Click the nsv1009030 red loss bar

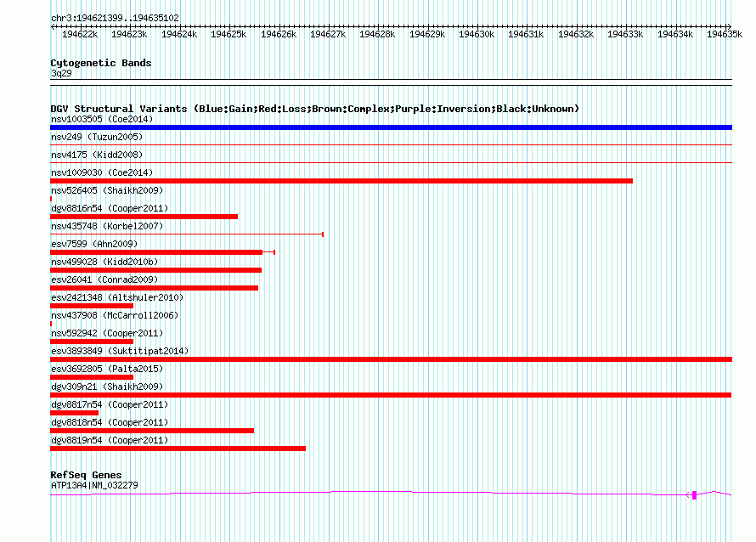(x=341, y=181)
